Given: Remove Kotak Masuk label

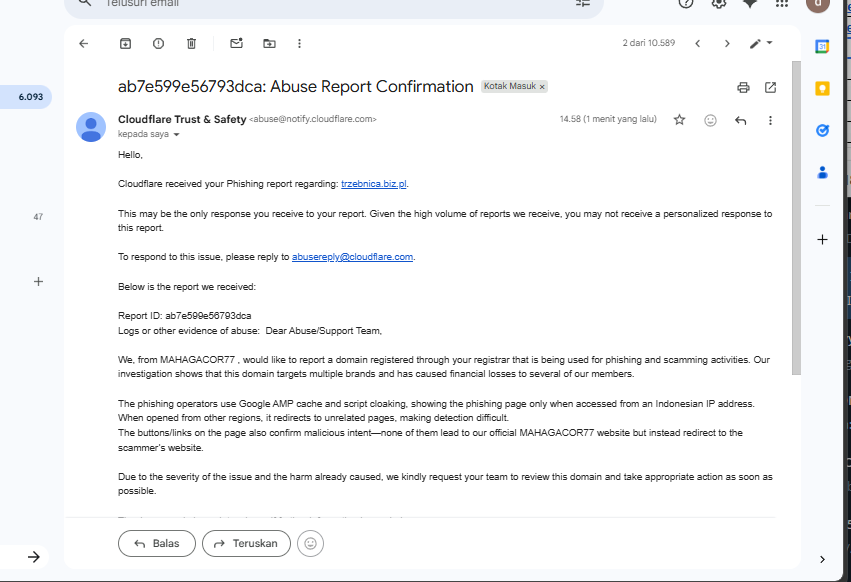Looking at the screenshot, I should pos(542,86).
